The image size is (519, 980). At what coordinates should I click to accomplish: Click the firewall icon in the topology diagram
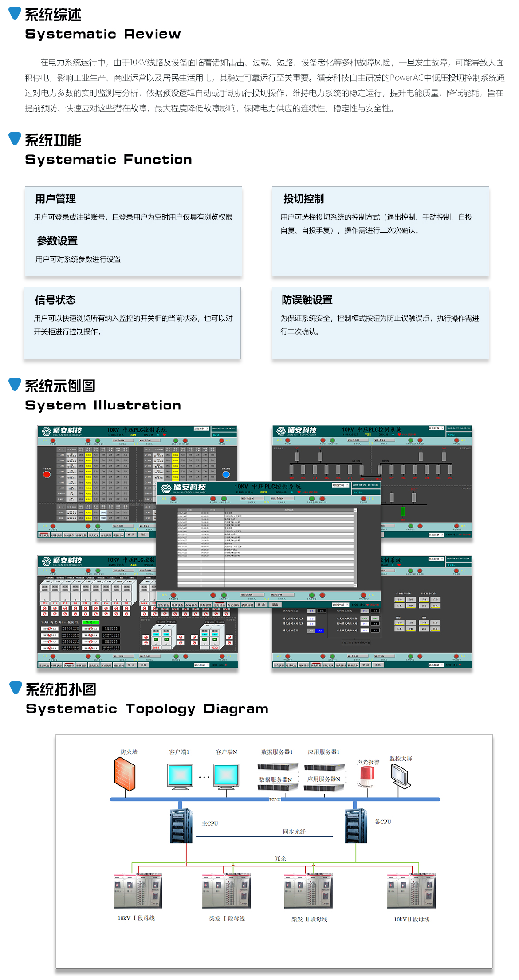click(125, 774)
